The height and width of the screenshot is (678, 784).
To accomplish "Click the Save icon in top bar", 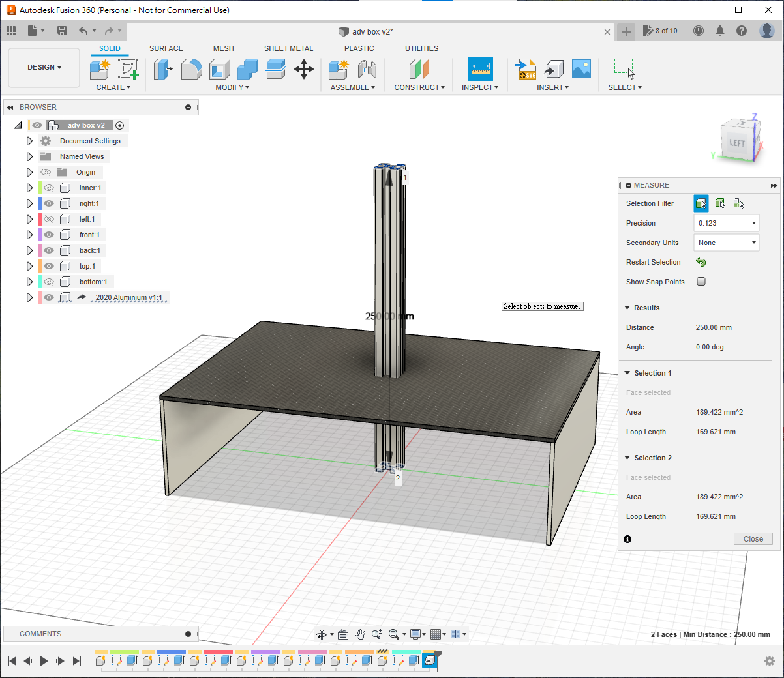I will [62, 31].
